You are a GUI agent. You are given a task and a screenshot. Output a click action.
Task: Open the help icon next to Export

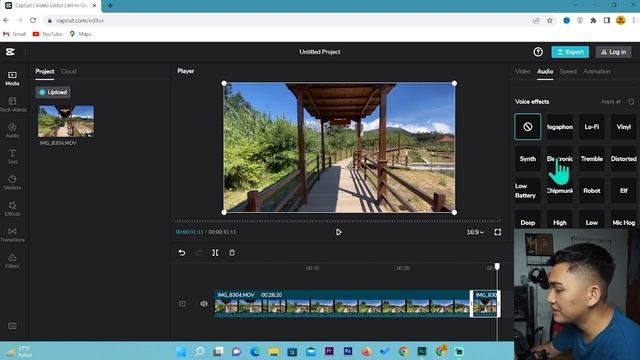(x=538, y=52)
